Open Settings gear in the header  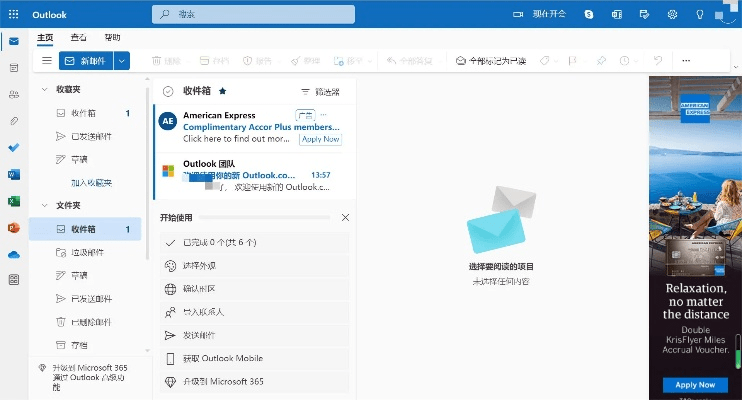672,14
